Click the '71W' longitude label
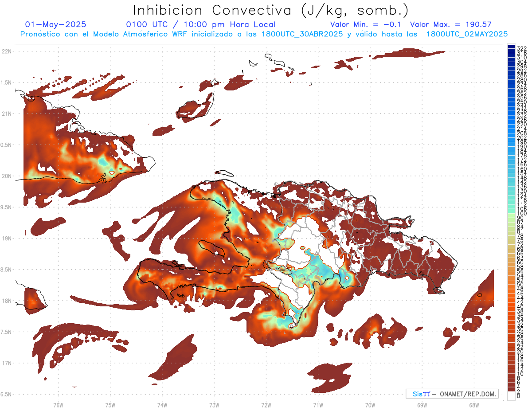The image size is (532, 411). [318, 405]
